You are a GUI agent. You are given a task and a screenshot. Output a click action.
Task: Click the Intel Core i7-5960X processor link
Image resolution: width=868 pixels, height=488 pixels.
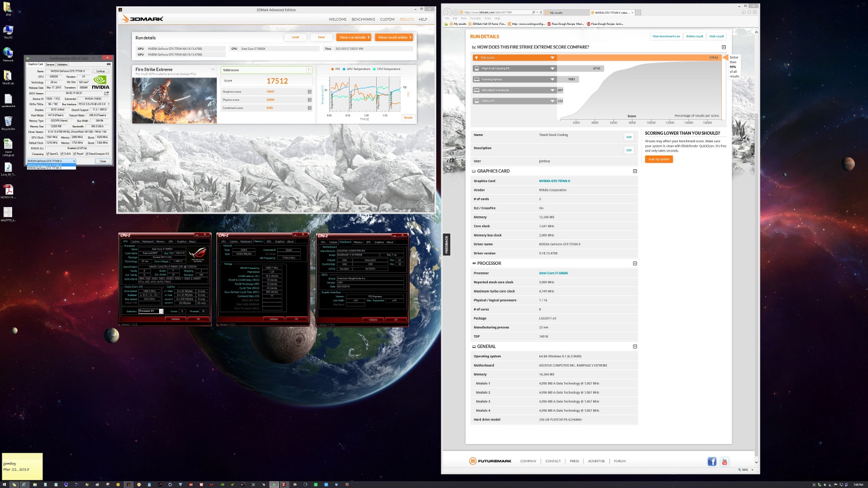point(553,273)
